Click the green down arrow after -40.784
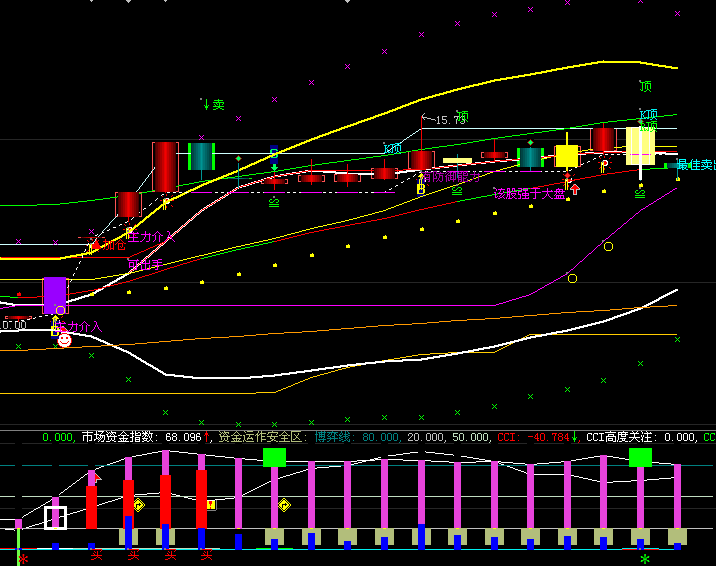 pyautogui.click(x=575, y=437)
